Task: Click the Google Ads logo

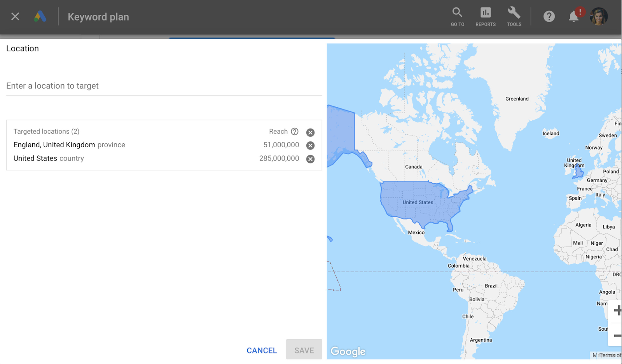Action: point(40,16)
